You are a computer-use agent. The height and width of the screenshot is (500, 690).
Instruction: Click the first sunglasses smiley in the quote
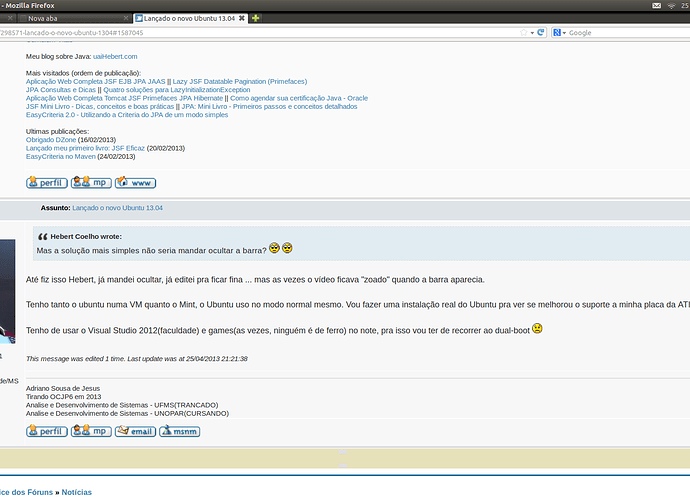[274, 248]
